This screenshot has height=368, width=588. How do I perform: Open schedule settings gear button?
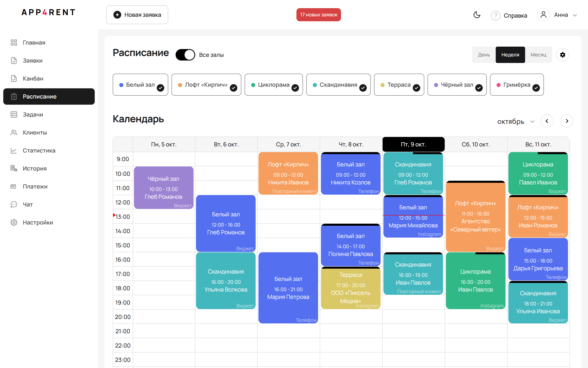563,55
